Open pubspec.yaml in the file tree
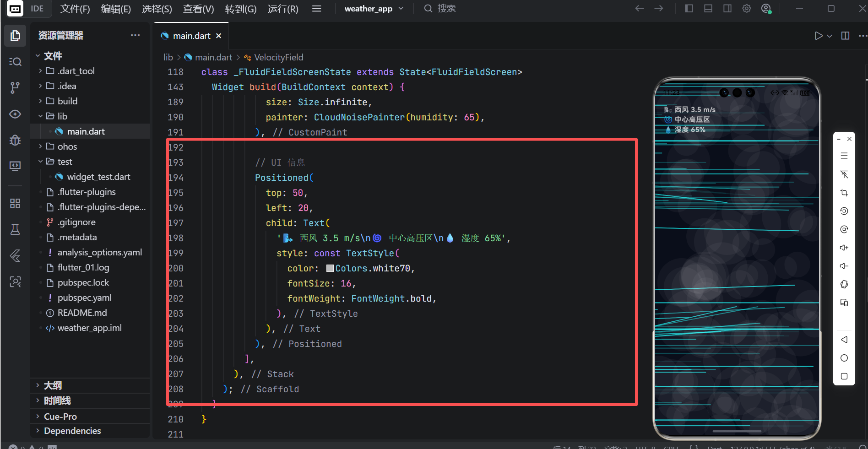868x449 pixels. pos(90,298)
